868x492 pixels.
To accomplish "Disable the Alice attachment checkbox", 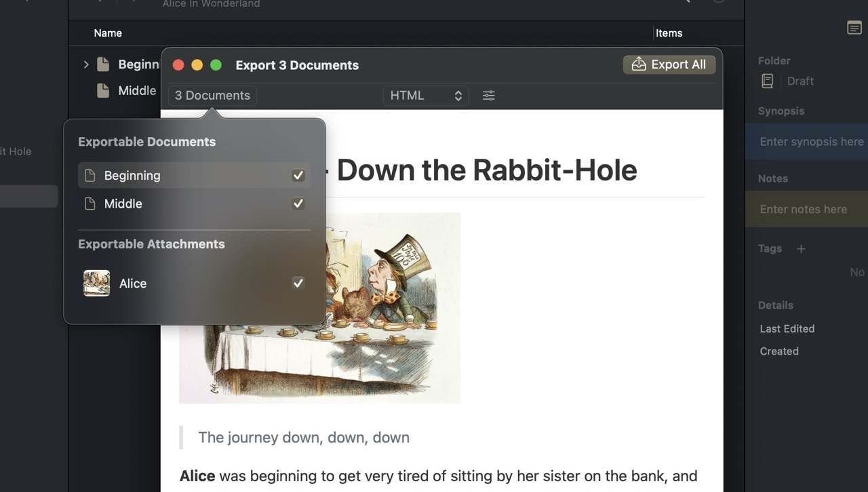I will [298, 283].
